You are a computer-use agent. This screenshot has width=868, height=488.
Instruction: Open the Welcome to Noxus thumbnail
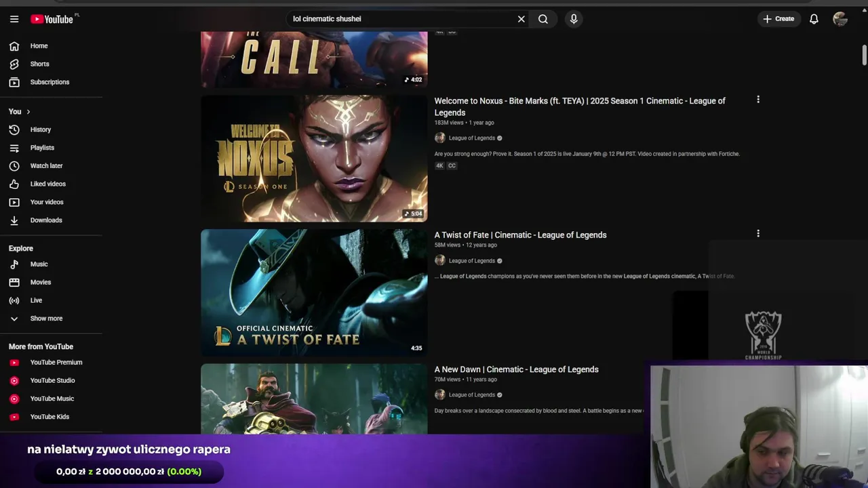click(x=314, y=159)
